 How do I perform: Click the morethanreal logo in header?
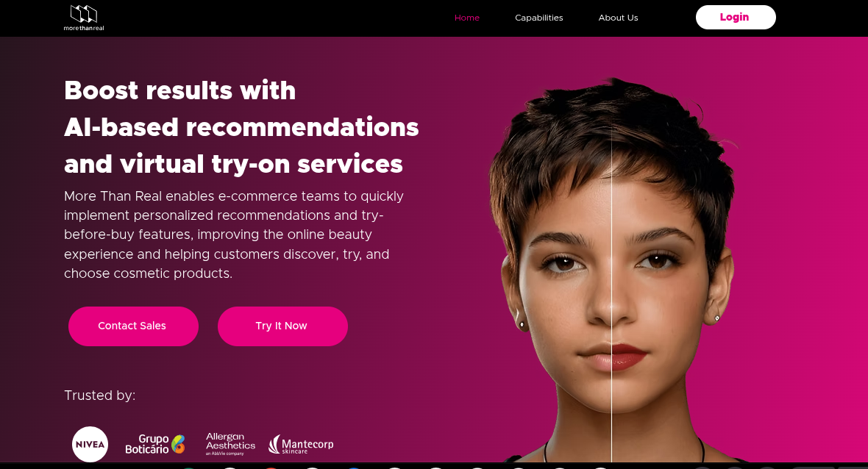click(84, 18)
